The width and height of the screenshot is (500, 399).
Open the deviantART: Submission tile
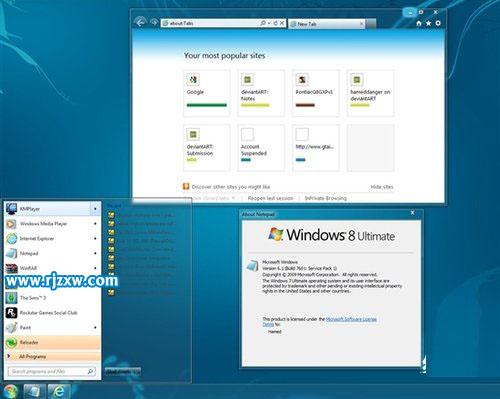[207, 148]
